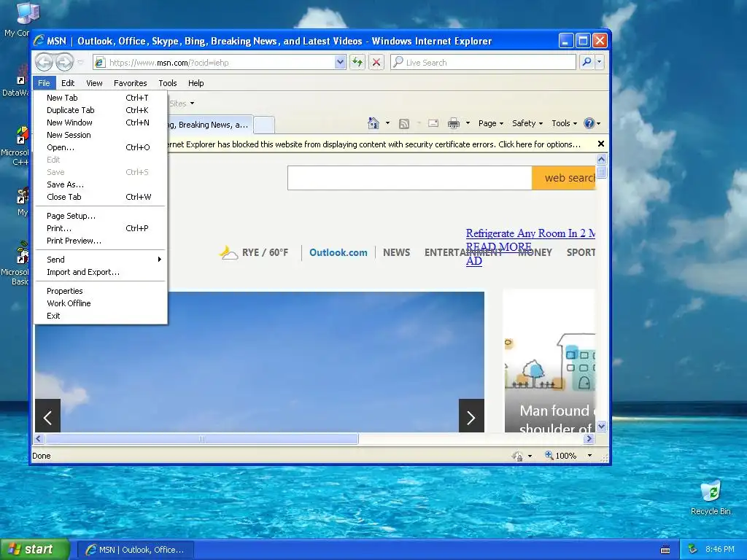This screenshot has width=747, height=560.
Task: Open the Tools command bar dropdown
Action: point(564,123)
